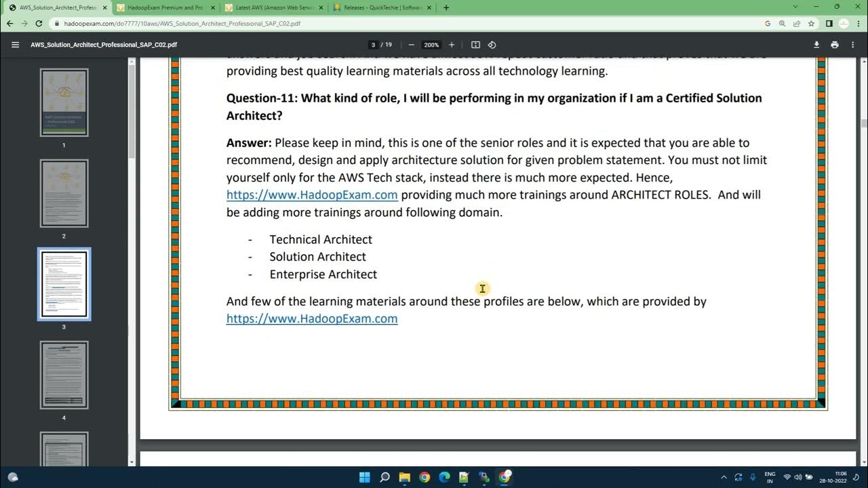
Task: Go back in browser history
Action: click(x=9, y=23)
